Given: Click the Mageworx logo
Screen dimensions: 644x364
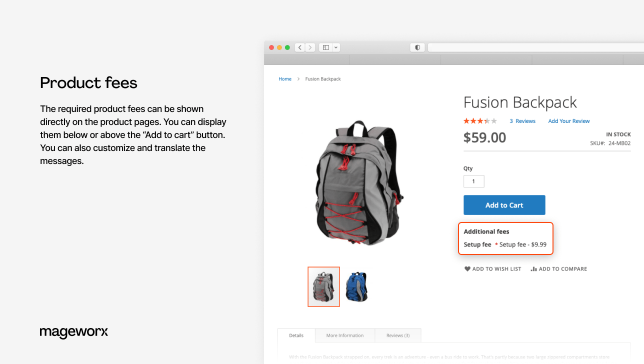Looking at the screenshot, I should click(73, 332).
